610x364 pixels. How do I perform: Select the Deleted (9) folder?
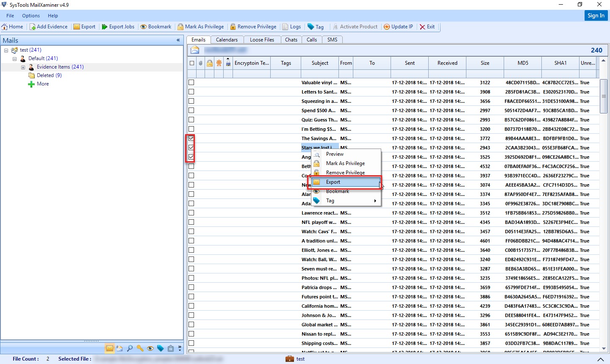[x=49, y=75]
